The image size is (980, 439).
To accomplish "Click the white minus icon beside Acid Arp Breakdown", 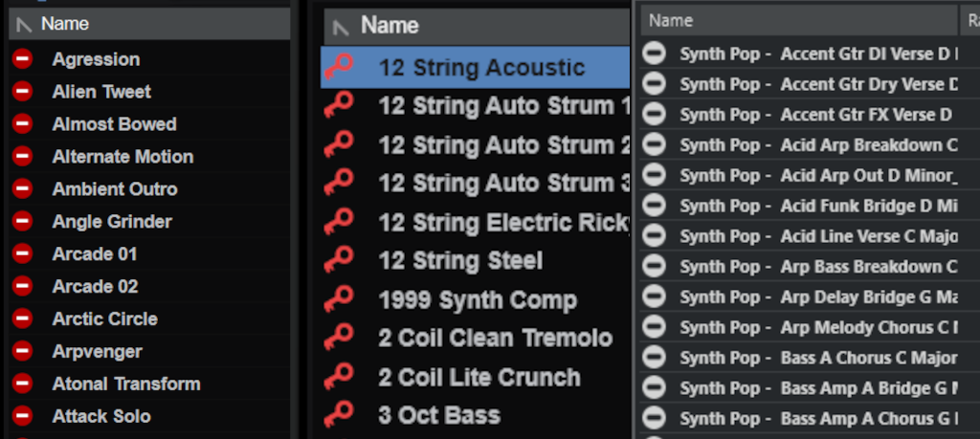I will pos(654,145).
